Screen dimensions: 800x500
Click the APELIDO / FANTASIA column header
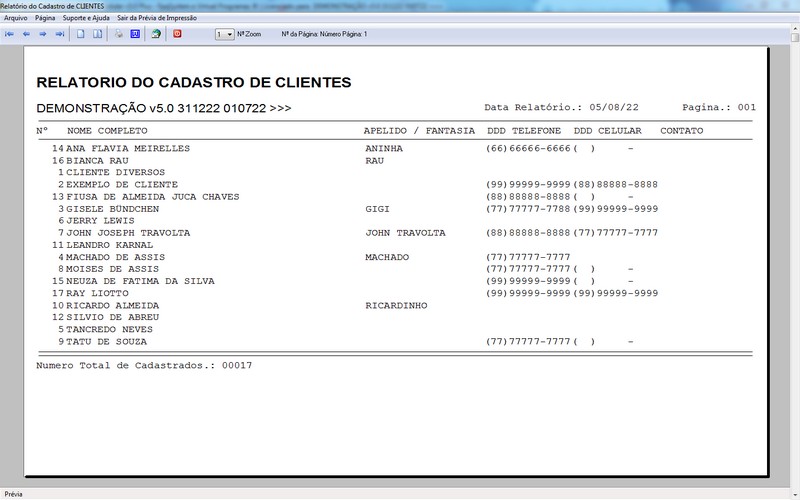[419, 131]
